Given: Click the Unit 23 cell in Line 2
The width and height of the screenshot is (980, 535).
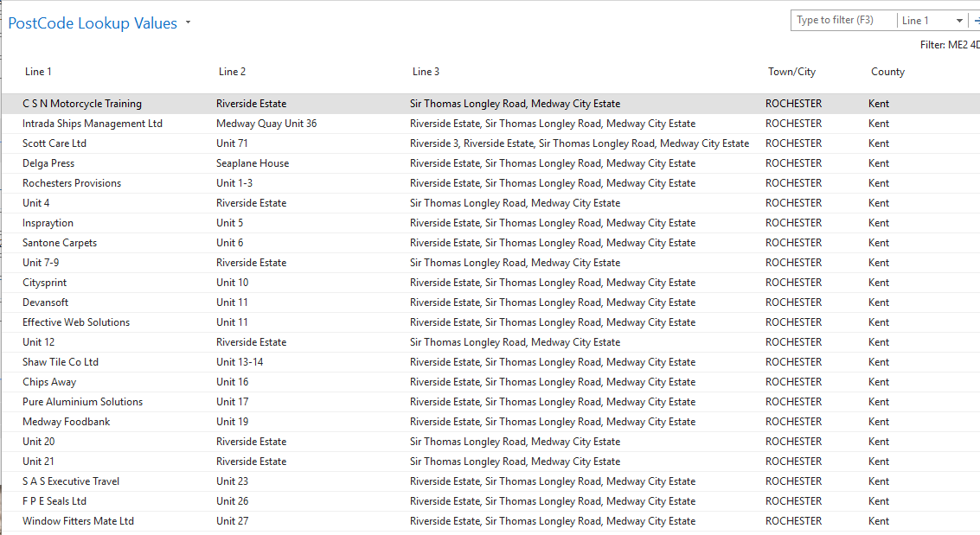Looking at the screenshot, I should tap(232, 481).
